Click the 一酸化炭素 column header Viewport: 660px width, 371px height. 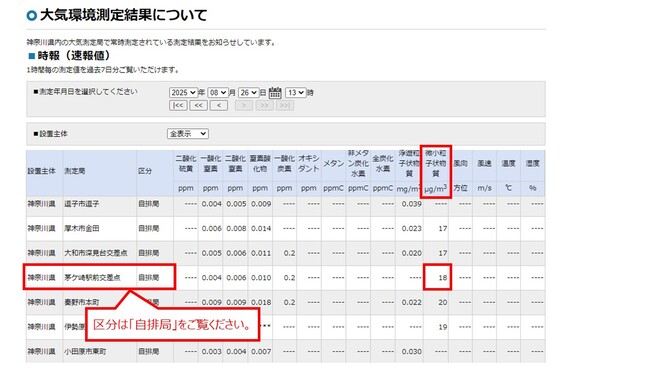285,164
